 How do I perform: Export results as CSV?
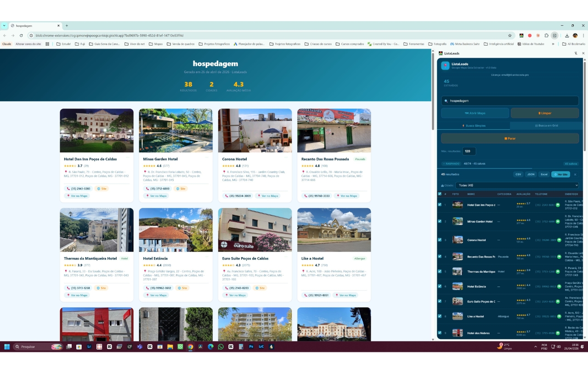pos(518,174)
